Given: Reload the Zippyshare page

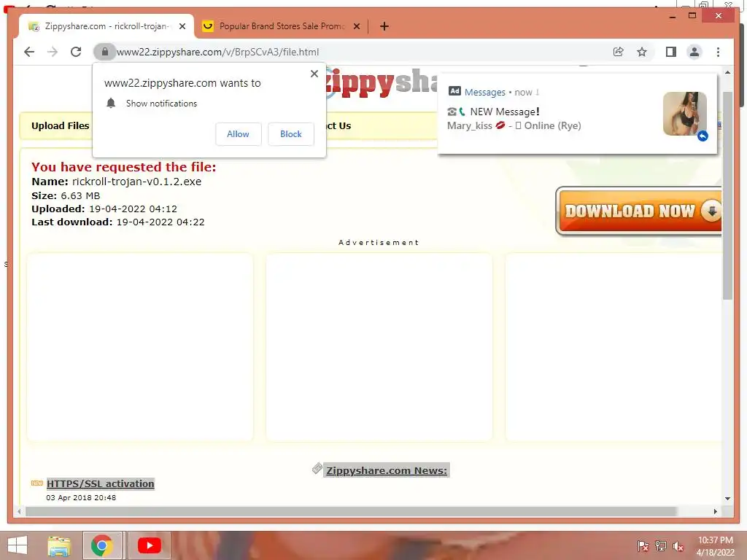Looking at the screenshot, I should point(76,52).
